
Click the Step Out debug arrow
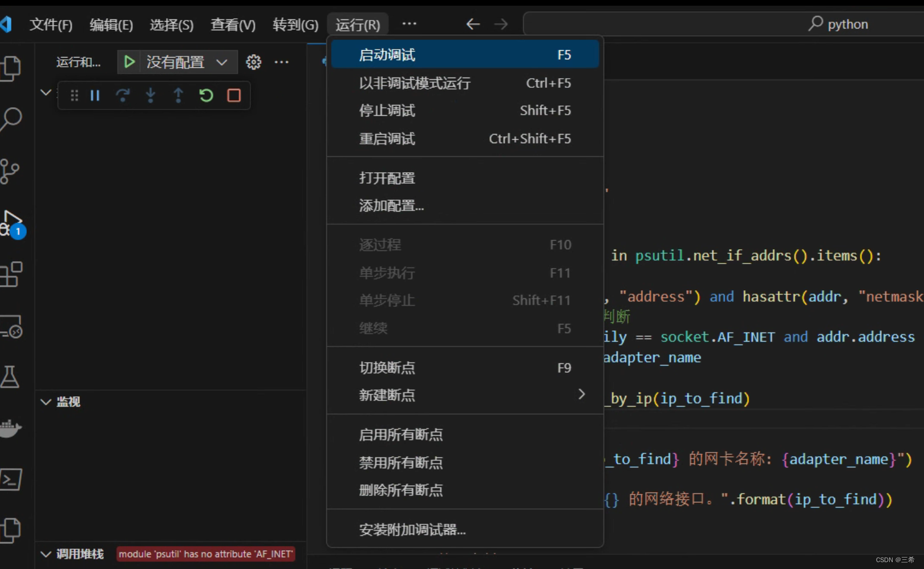pyautogui.click(x=178, y=96)
